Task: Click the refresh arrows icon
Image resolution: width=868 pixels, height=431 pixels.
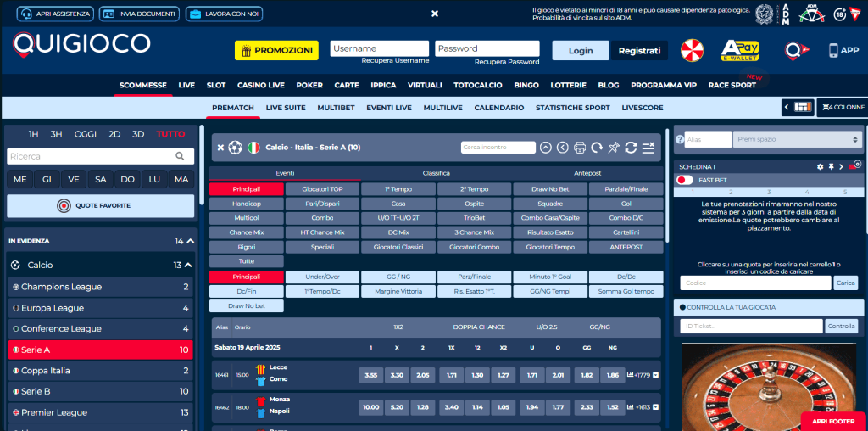Action: 631,148
